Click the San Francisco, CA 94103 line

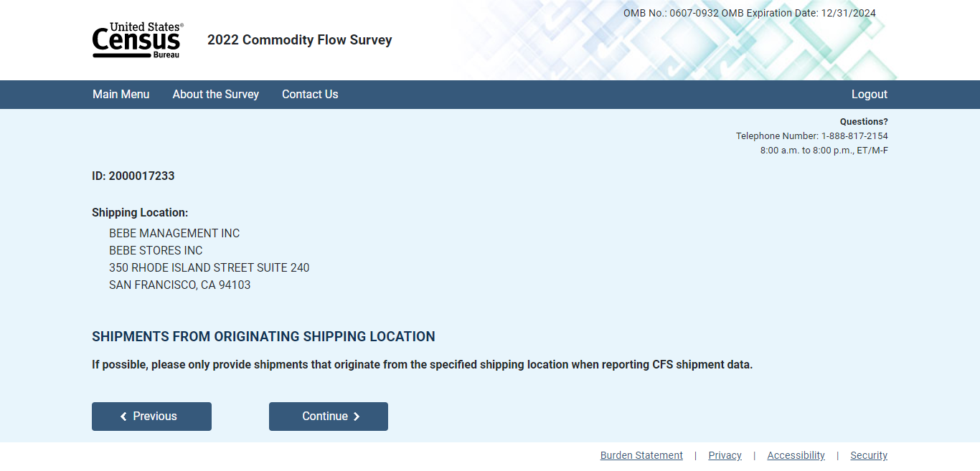click(179, 285)
